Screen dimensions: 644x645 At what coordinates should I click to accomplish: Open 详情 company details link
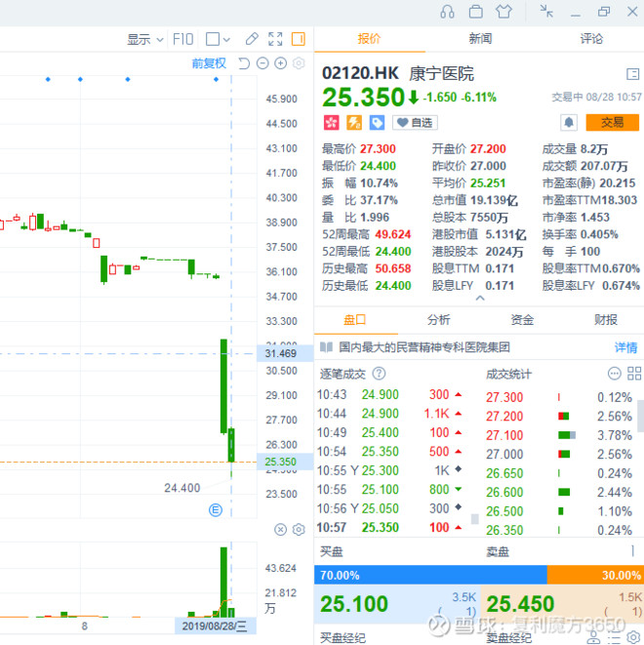[625, 347]
